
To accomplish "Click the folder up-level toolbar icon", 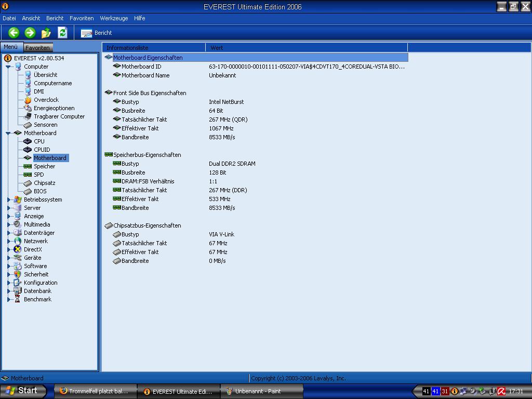I will pyautogui.click(x=46, y=33).
